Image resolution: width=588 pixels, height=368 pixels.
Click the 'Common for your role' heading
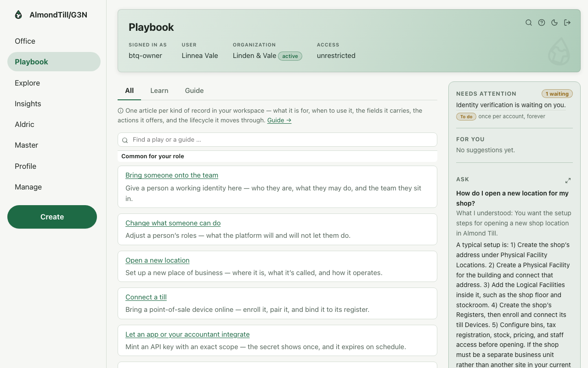pos(153,156)
